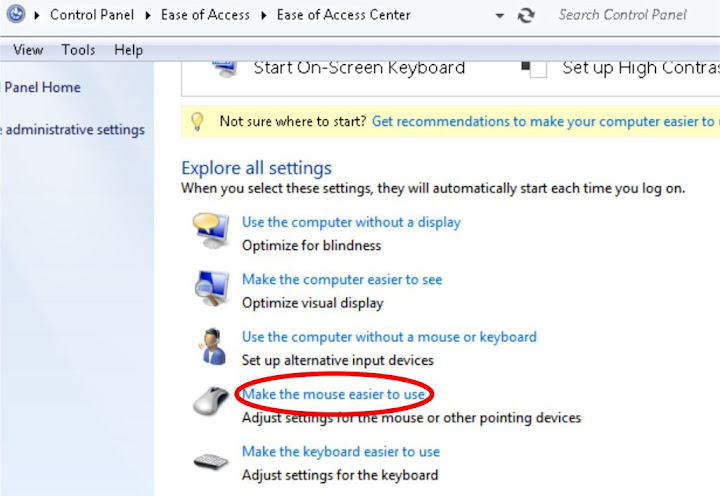The height and width of the screenshot is (496, 720).
Task: Click the monitor icon for blindness settings
Action: 210,231
